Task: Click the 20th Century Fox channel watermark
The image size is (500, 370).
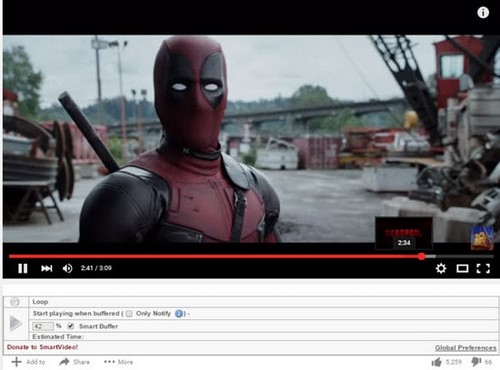Action: [482, 238]
